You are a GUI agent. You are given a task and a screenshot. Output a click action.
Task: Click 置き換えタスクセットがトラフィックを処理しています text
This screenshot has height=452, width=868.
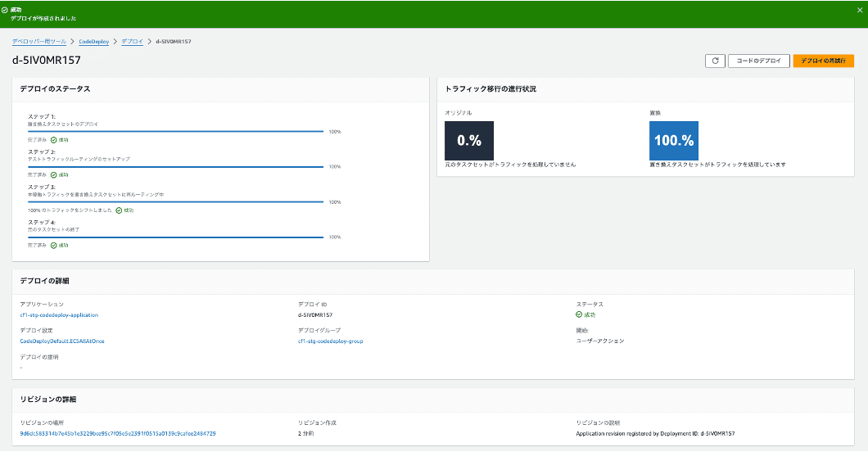point(717,165)
